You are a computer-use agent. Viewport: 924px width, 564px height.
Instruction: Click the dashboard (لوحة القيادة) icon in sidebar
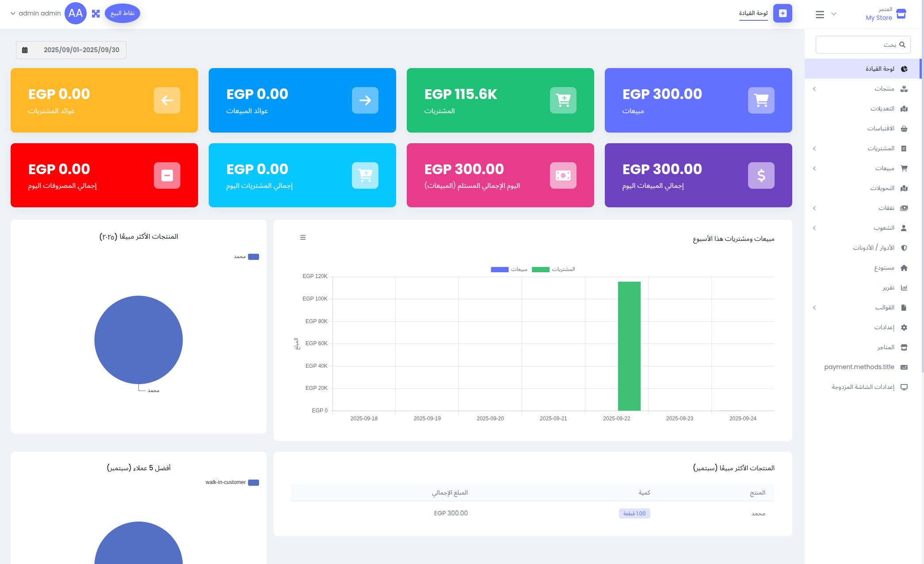[x=904, y=69]
